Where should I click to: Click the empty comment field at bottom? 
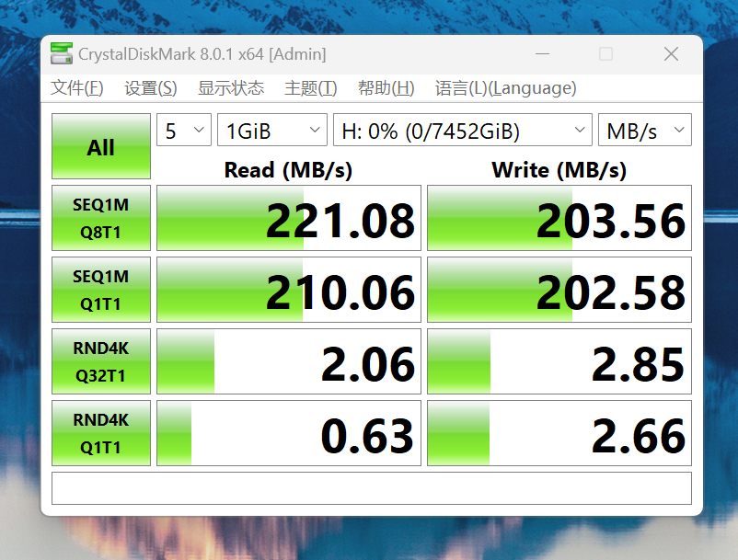point(372,488)
